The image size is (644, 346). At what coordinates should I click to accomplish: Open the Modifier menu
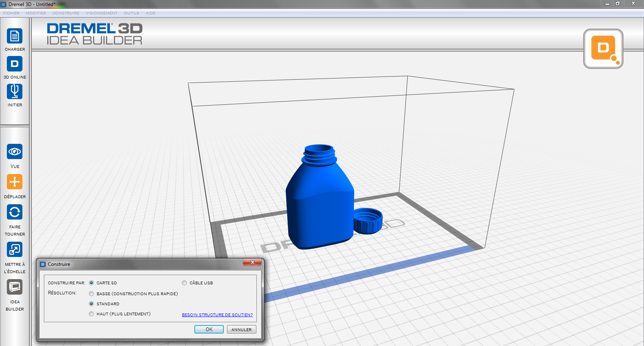[x=36, y=13]
